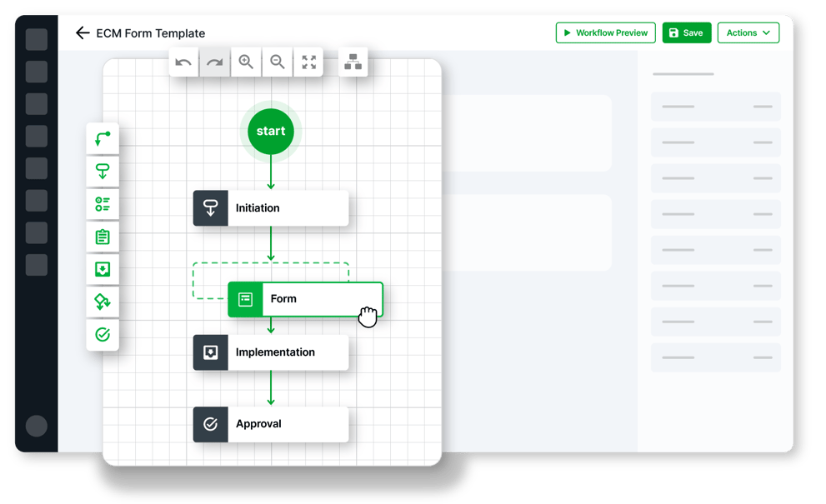
Task: Select the clipboard form tool in sidebar
Action: (x=102, y=236)
